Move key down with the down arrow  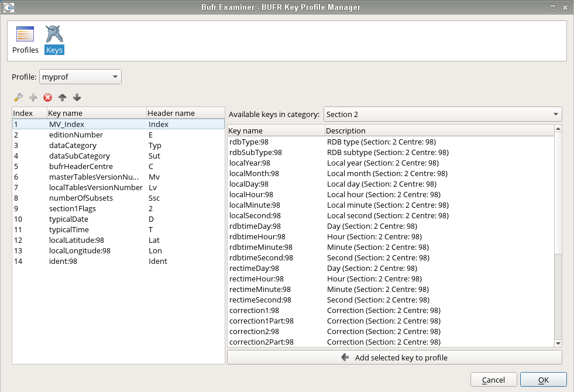77,97
